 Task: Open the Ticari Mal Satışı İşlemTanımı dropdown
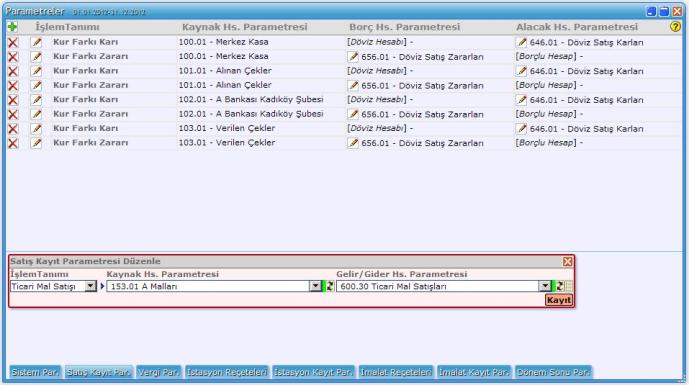(90, 287)
